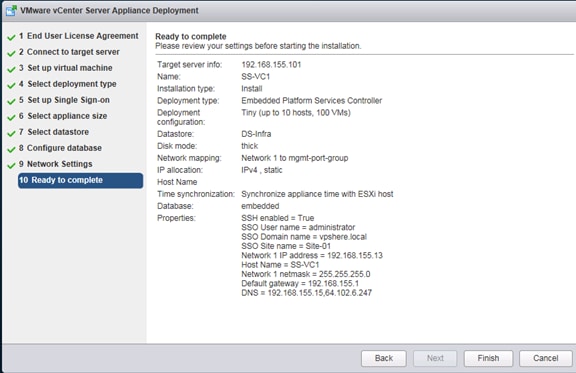Click the green checkmark beside Configure database

[x=11, y=149]
